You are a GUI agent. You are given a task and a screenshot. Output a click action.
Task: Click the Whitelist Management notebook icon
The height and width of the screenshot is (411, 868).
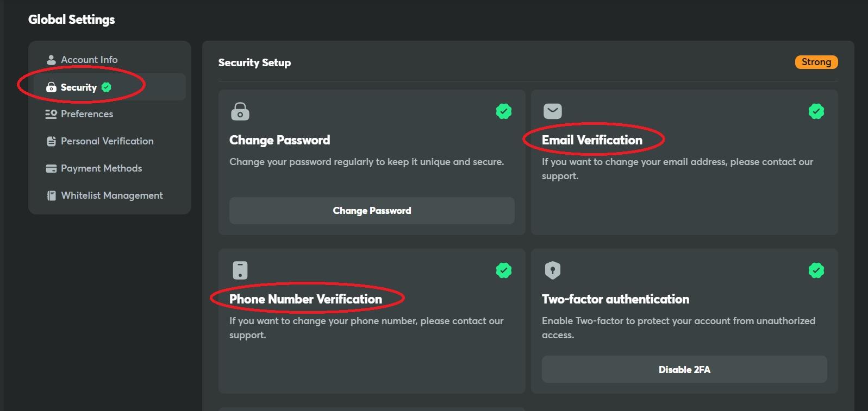tap(51, 195)
